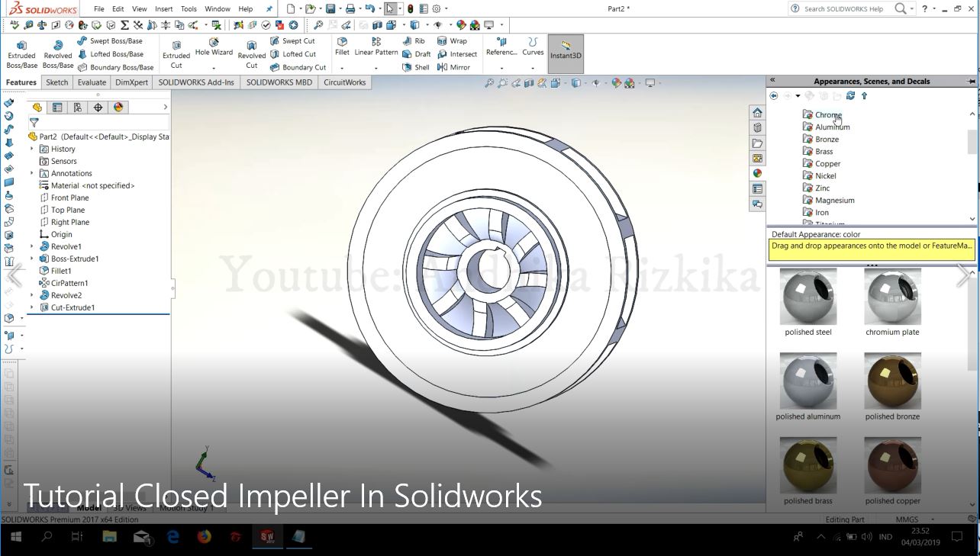Select the Boundary Cut tool
The width and height of the screenshot is (980, 556).
click(298, 67)
